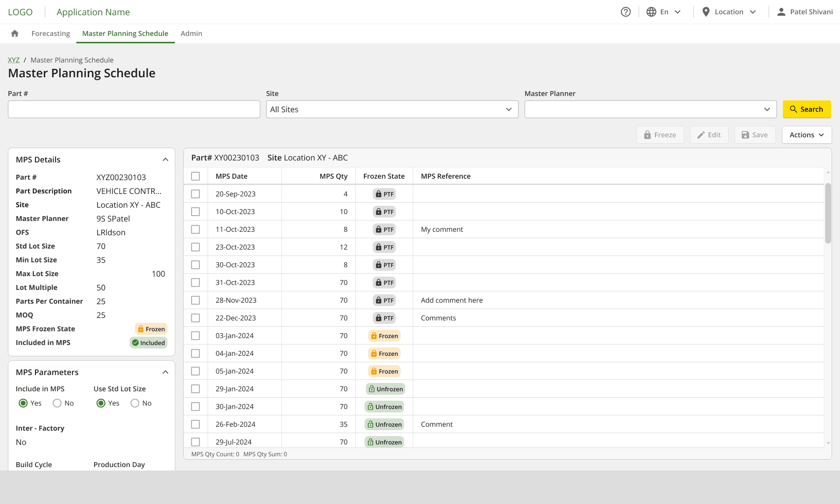Collapse the MPS Parameters panel
The height and width of the screenshot is (504, 840).
tap(165, 372)
